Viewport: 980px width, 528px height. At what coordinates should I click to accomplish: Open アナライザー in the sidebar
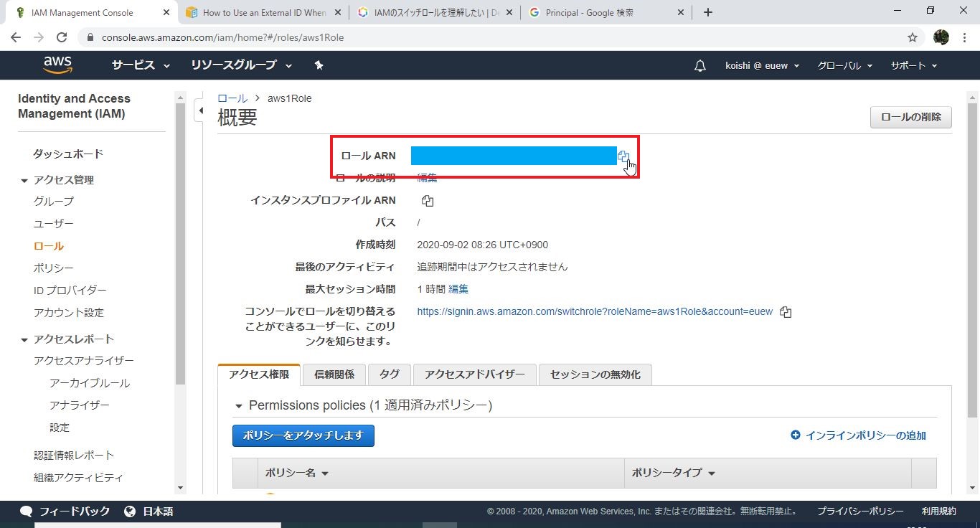tap(80, 405)
